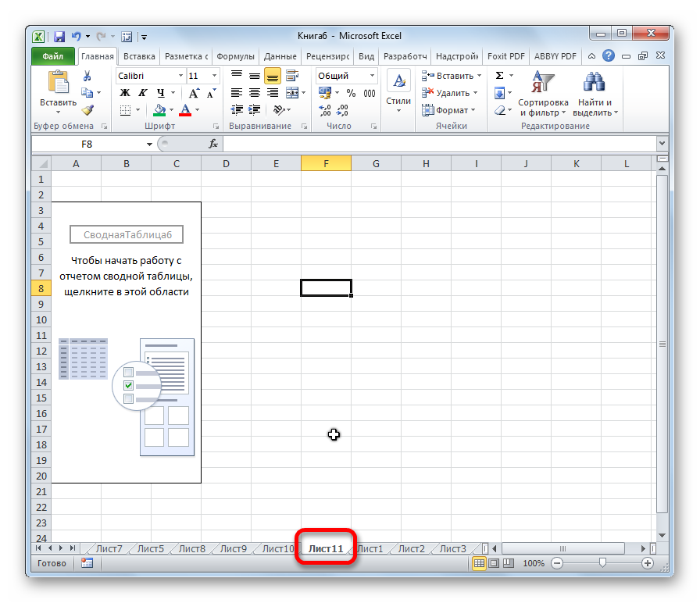Switch to the Формулы ribbon tab
Image resolution: width=700 pixels, height=603 pixels.
tap(235, 56)
